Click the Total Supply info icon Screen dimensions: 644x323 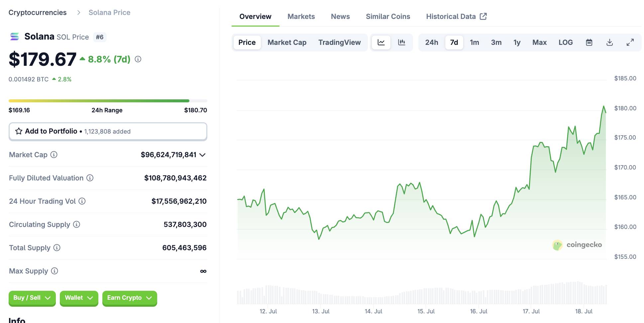(57, 248)
